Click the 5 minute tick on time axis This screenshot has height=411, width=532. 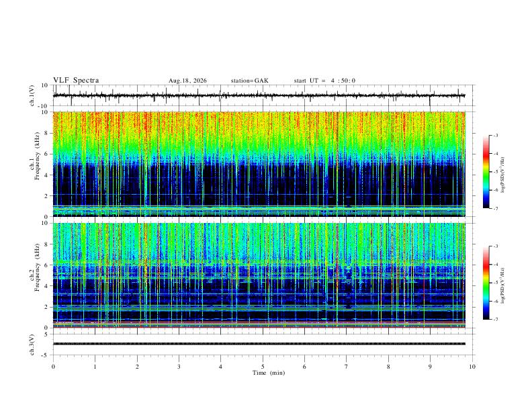[263, 367]
